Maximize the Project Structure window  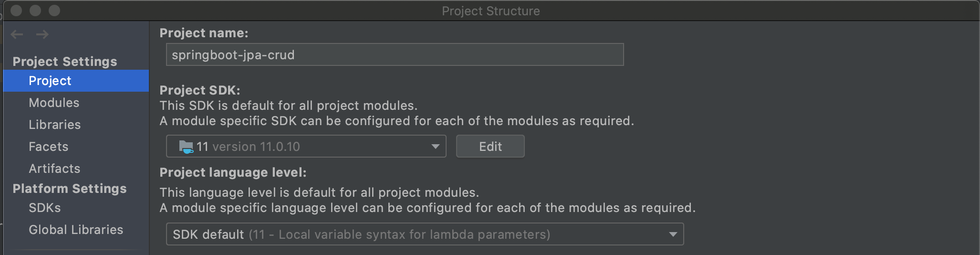tap(54, 11)
